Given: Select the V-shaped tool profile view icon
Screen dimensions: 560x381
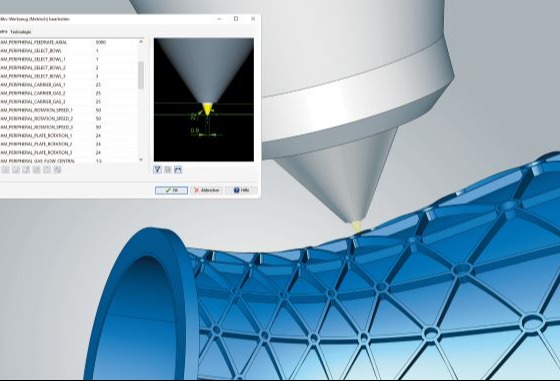Looking at the screenshot, I should (x=158, y=170).
